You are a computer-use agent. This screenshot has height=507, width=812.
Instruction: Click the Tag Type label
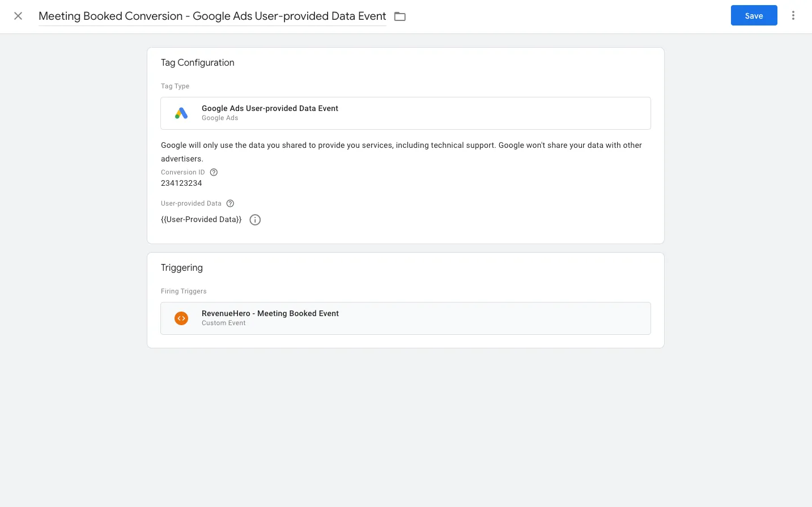click(x=175, y=86)
